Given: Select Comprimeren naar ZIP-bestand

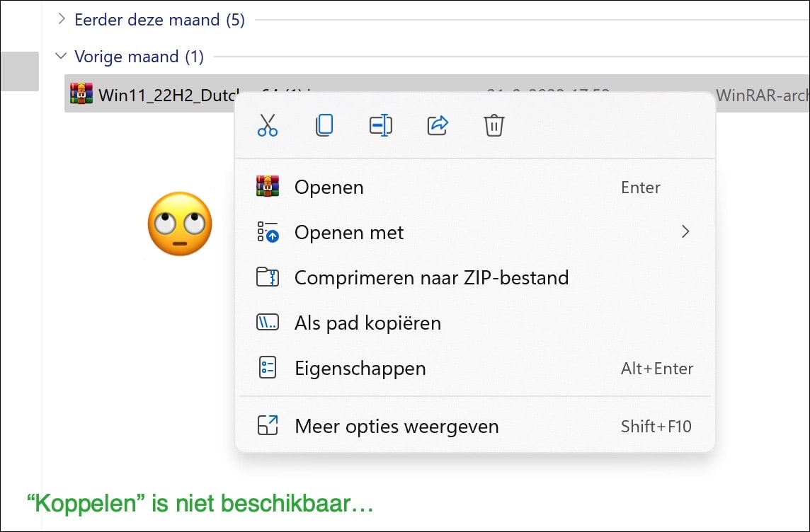Looking at the screenshot, I should (x=432, y=277).
